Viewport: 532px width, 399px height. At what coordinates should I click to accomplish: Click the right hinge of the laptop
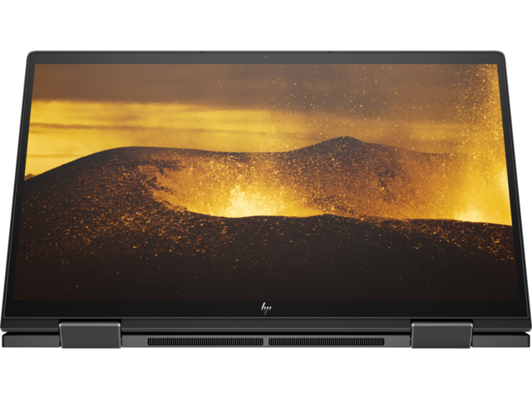pos(441,335)
